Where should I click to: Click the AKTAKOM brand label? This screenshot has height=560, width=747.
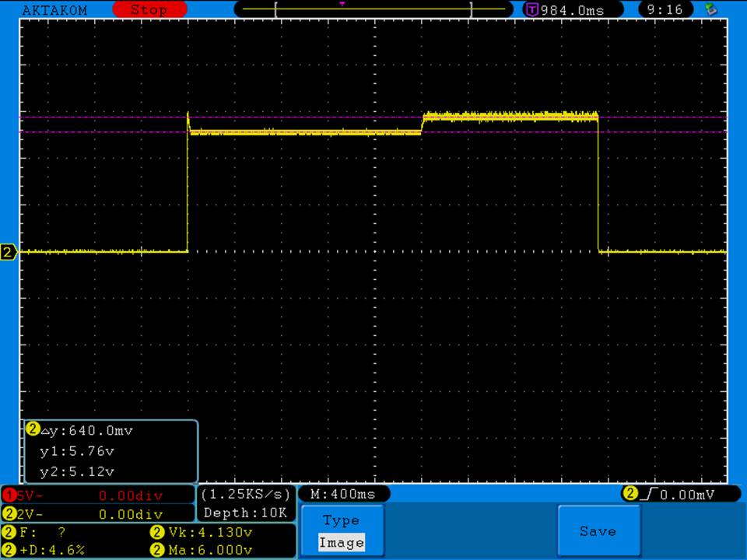[x=54, y=10]
